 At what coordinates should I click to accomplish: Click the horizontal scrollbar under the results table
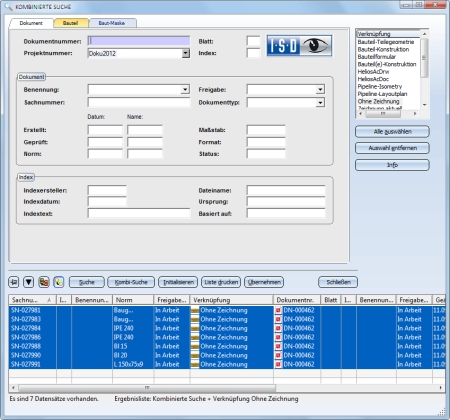147,388
